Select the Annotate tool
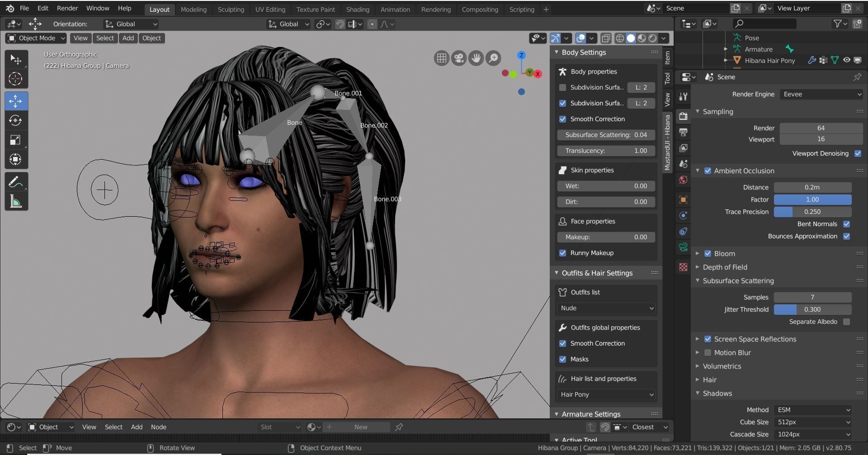 click(16, 182)
